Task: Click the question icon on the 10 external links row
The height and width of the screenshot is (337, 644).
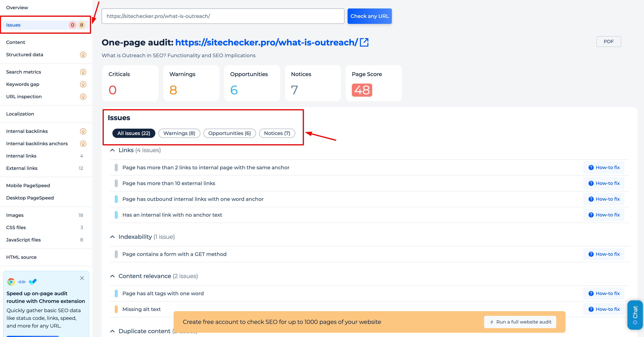Action: pyautogui.click(x=591, y=183)
